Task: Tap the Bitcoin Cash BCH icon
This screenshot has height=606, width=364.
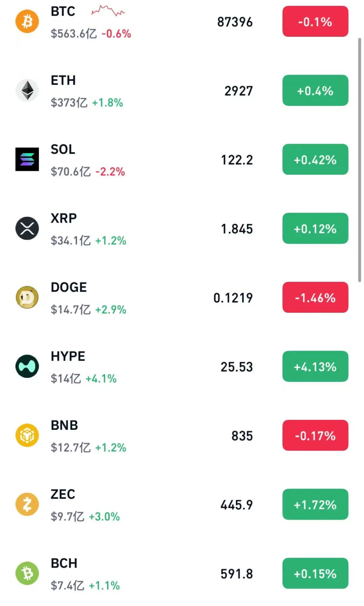Action: click(27, 573)
